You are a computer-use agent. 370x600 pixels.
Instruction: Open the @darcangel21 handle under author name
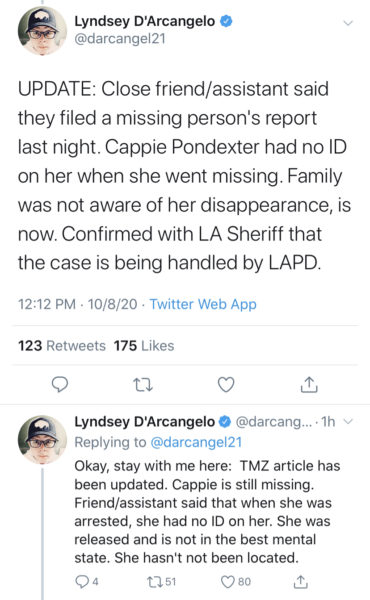pos(120,39)
